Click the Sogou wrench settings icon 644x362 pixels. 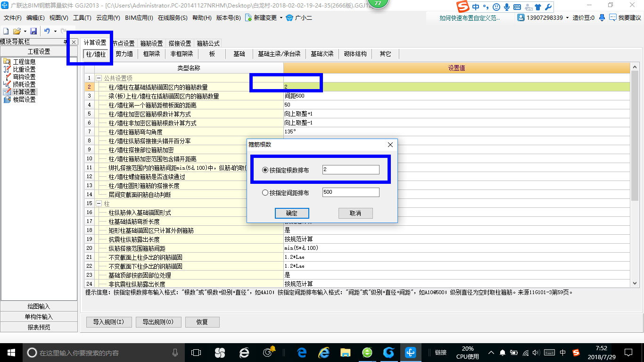[548, 7]
